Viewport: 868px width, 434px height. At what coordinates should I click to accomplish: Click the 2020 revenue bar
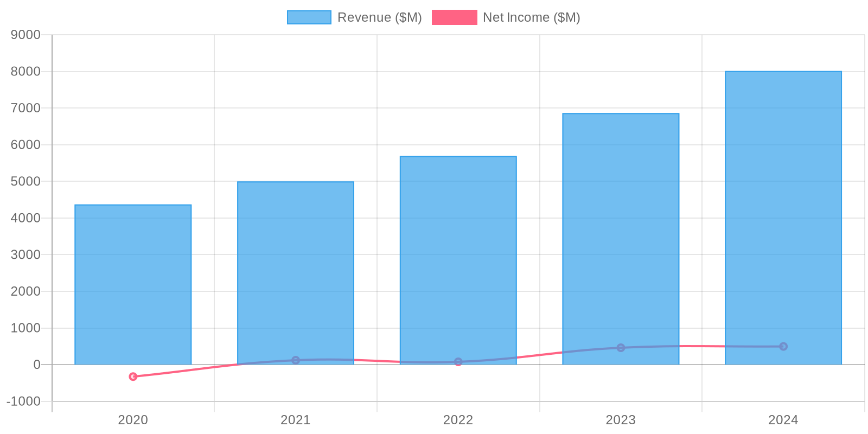(133, 282)
